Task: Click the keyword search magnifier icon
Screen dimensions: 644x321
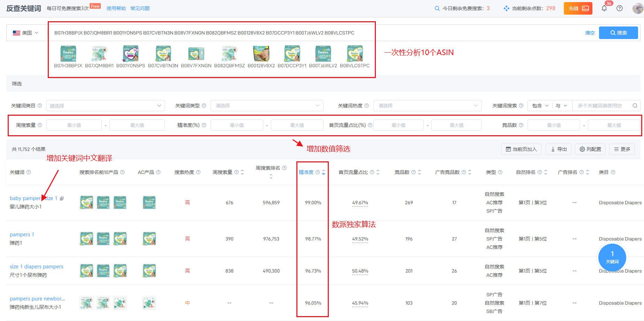Action: click(635, 106)
